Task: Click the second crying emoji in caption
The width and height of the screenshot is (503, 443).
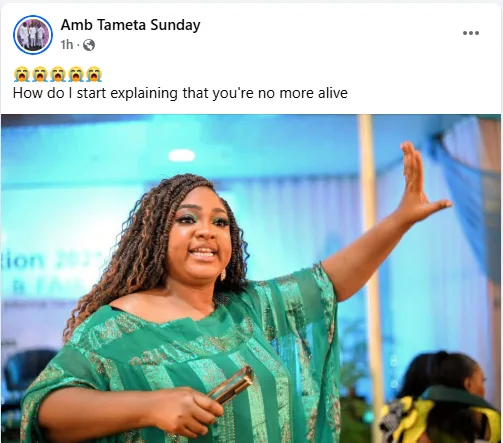Action: tap(40, 74)
